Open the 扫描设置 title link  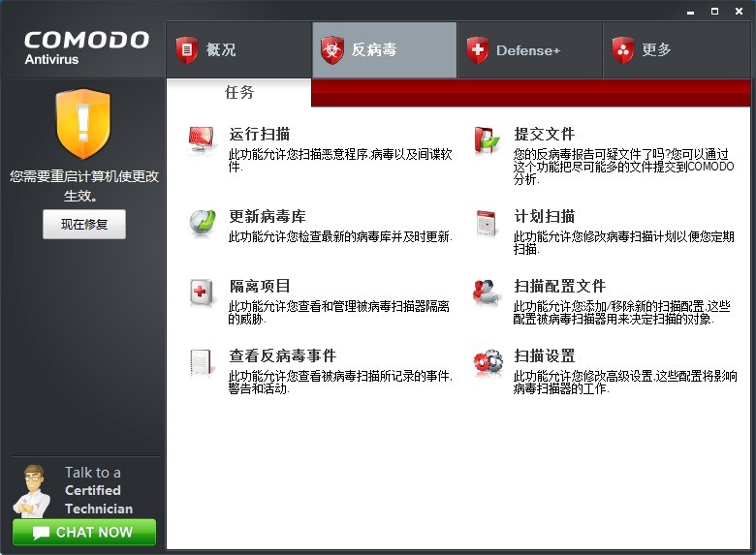pyautogui.click(x=544, y=355)
